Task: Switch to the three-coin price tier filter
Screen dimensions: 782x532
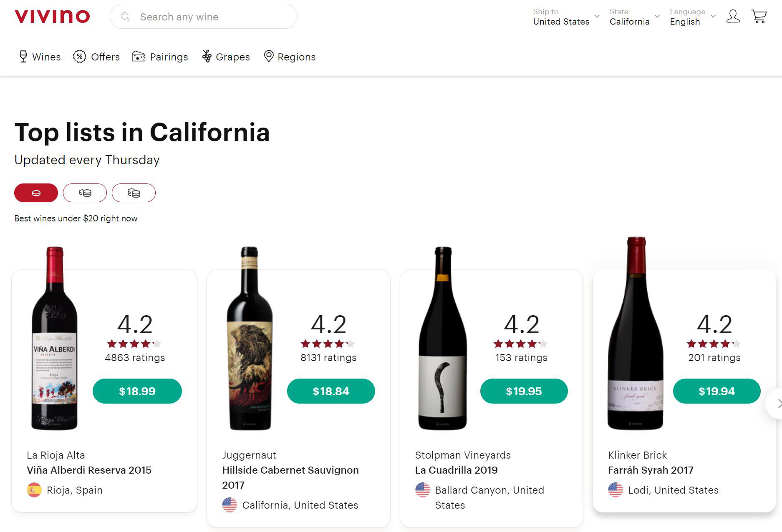Action: (134, 193)
